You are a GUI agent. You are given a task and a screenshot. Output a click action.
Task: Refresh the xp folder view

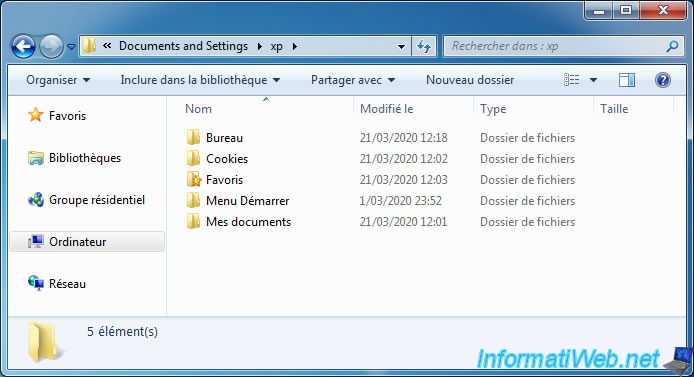click(424, 46)
